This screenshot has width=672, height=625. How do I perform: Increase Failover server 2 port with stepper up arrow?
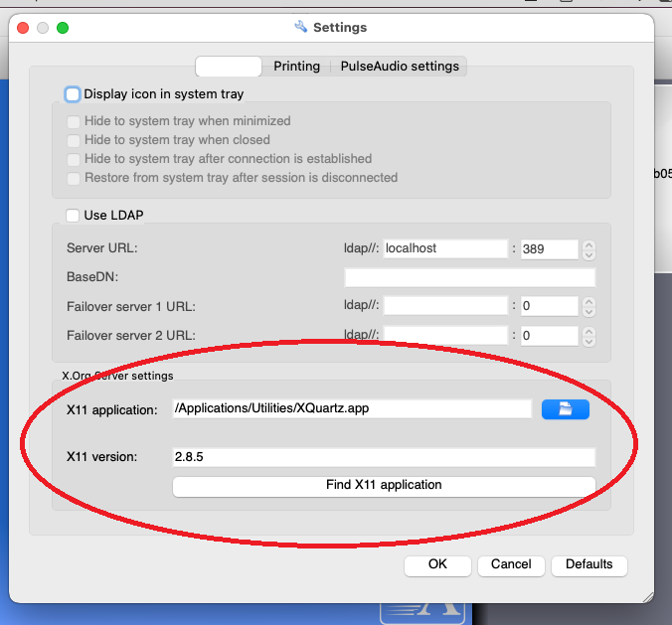589,331
